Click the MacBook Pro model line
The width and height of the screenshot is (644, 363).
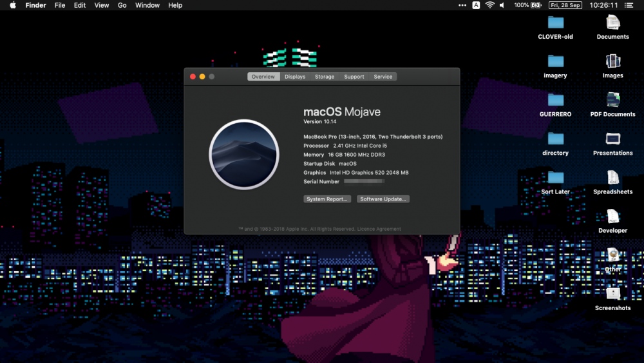(x=373, y=137)
